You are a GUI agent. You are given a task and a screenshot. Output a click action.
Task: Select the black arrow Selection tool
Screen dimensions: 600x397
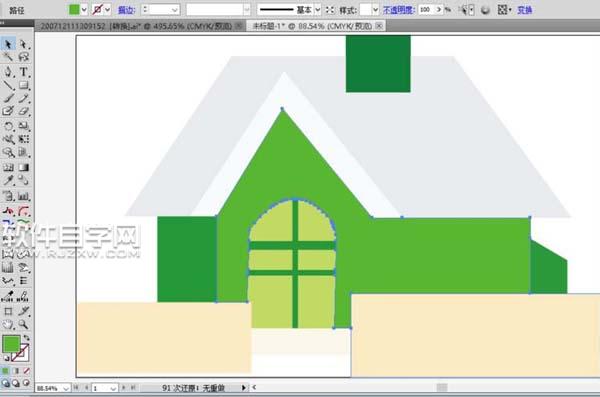tap(8, 44)
